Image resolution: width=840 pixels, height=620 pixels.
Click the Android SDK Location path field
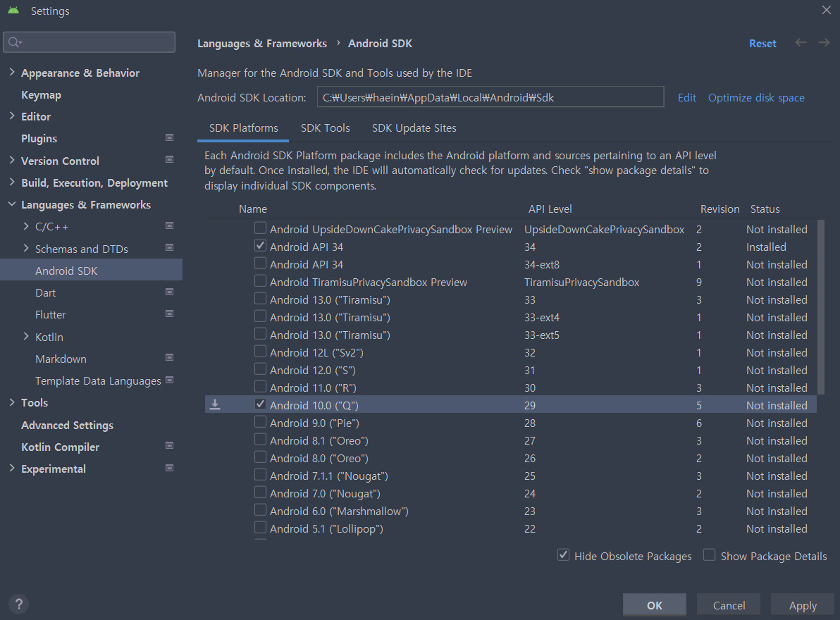point(490,97)
